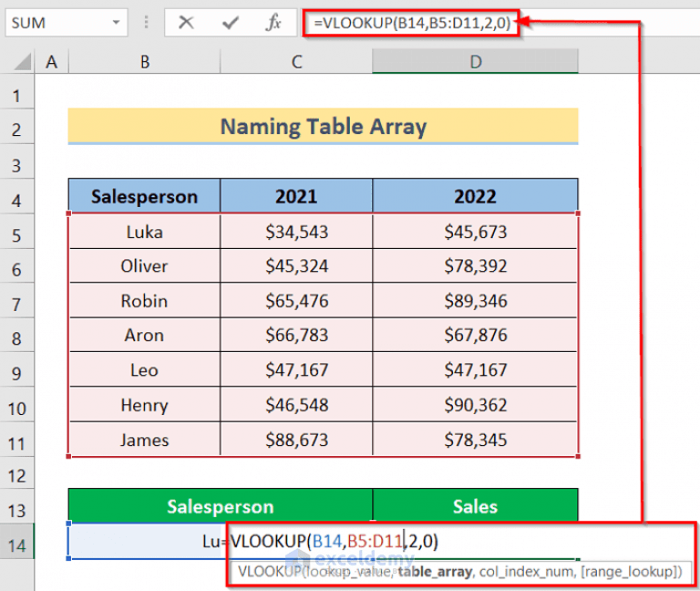Select cell with $45,673
700x591 pixels.
[475, 232]
